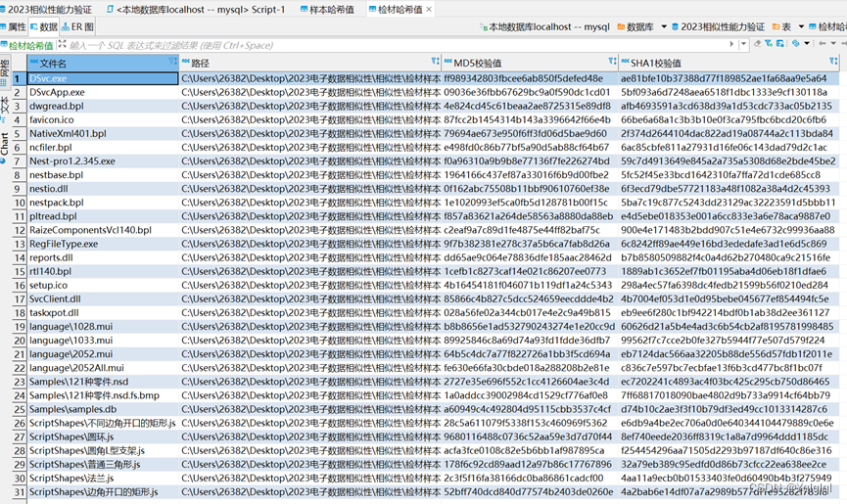Screen dimensions: 847x504
Task: Switch to the 2023相似性能力验证 editor tab
Action: (46, 9)
